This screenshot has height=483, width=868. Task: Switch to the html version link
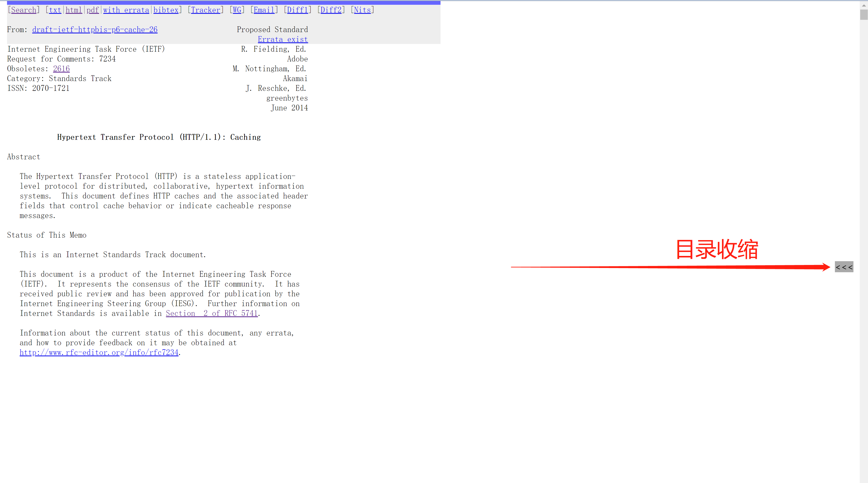[74, 10]
